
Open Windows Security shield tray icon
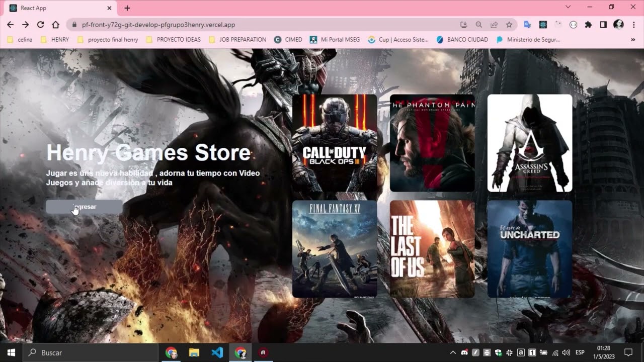[498, 352]
